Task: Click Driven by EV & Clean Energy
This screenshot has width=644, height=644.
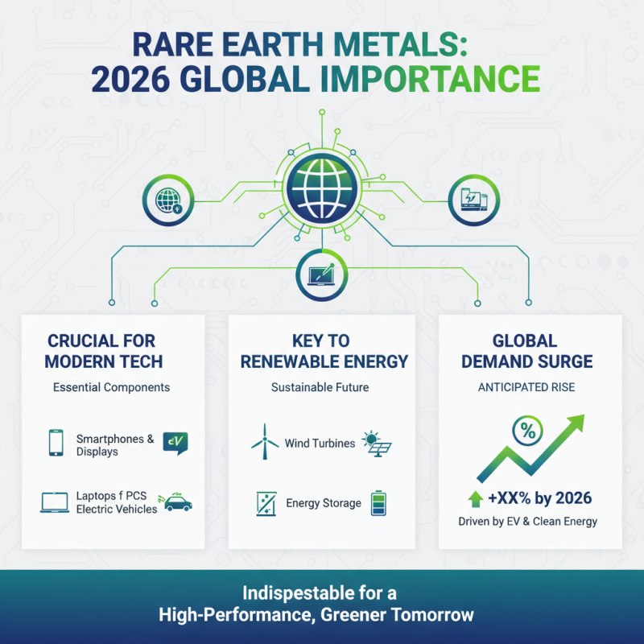Action: click(528, 522)
